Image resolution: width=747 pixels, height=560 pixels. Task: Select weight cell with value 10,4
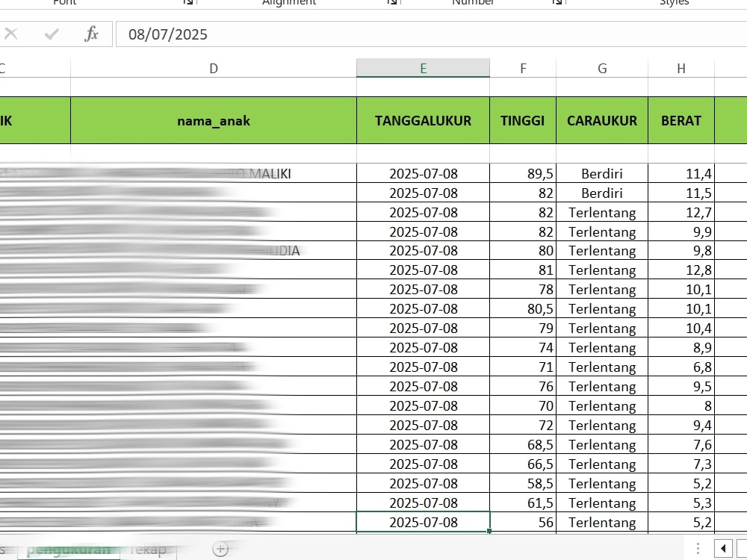[x=681, y=328]
